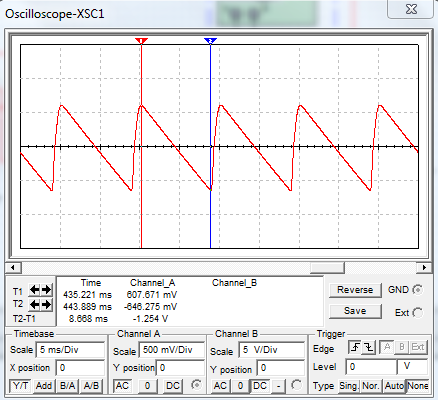This screenshot has width=438, height=400.
Task: Click Timebase X position field
Action: (80, 368)
